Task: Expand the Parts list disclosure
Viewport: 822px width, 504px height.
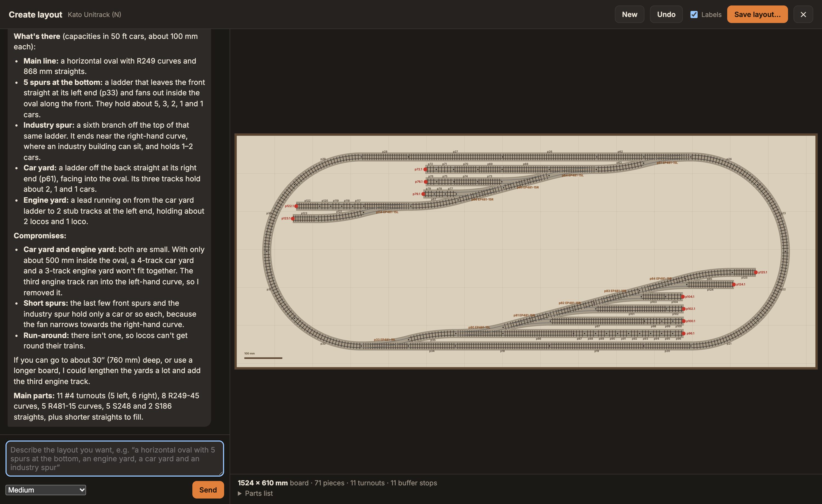Action: tap(256, 493)
